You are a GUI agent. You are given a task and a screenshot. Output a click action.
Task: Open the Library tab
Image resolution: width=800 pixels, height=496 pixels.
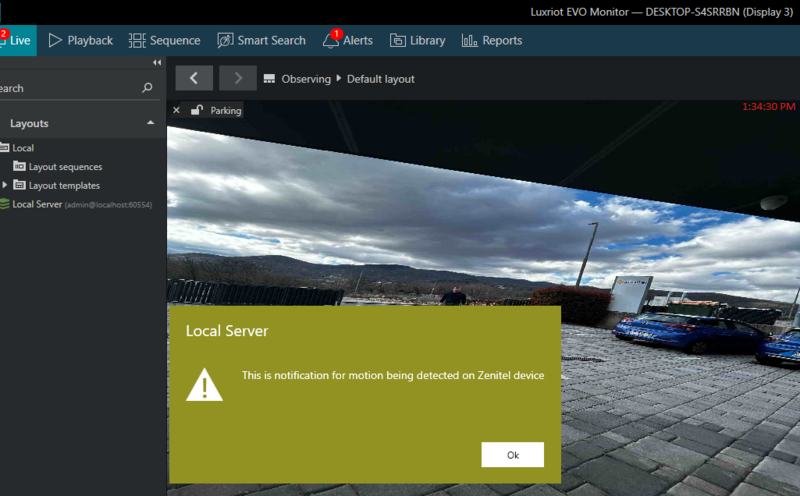417,40
